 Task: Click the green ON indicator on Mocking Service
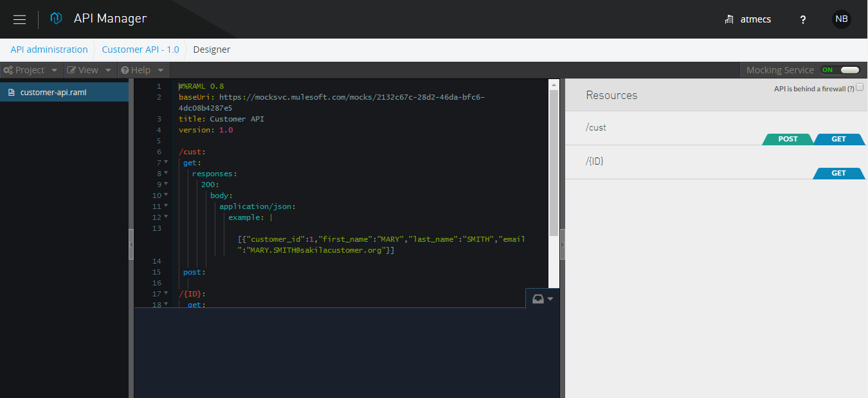point(828,69)
